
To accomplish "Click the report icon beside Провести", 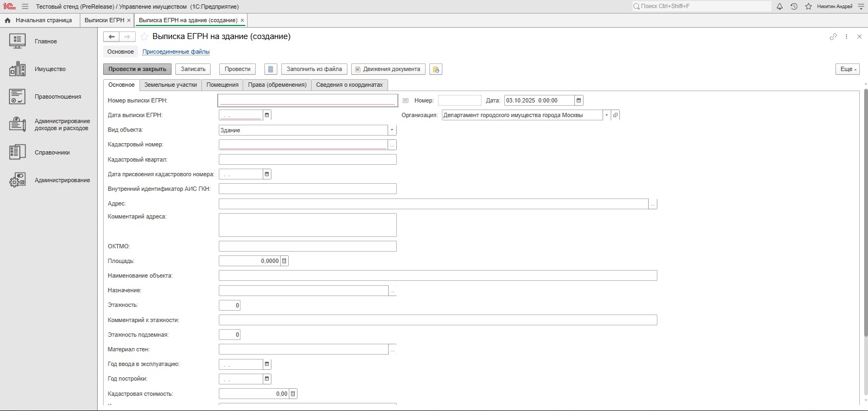I will [271, 69].
